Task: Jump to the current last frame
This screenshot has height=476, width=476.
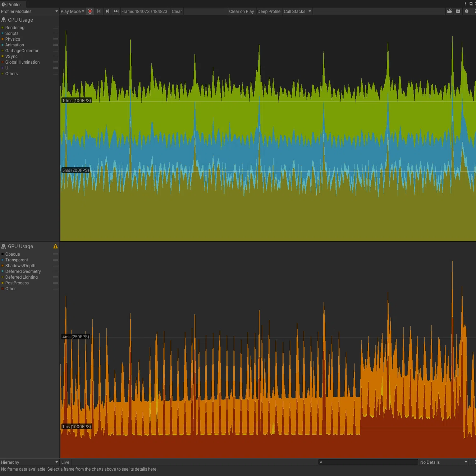Action: point(116,12)
